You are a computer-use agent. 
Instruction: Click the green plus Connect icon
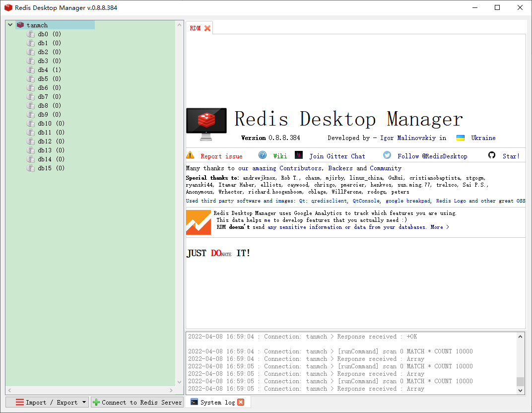(x=95, y=402)
